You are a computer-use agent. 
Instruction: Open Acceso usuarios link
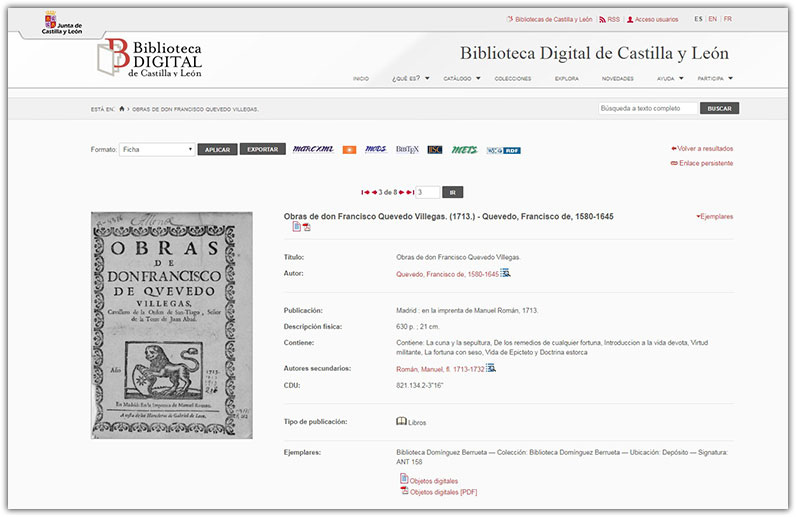pyautogui.click(x=652, y=19)
